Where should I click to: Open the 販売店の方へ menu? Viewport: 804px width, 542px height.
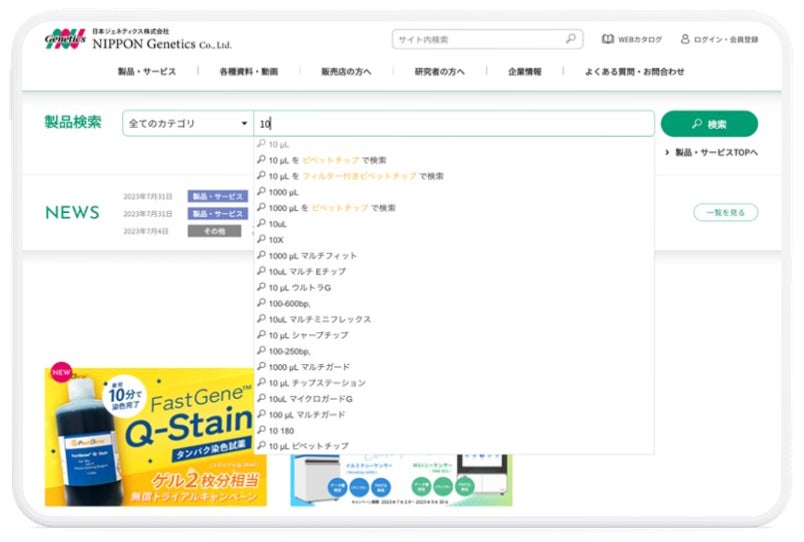346,72
